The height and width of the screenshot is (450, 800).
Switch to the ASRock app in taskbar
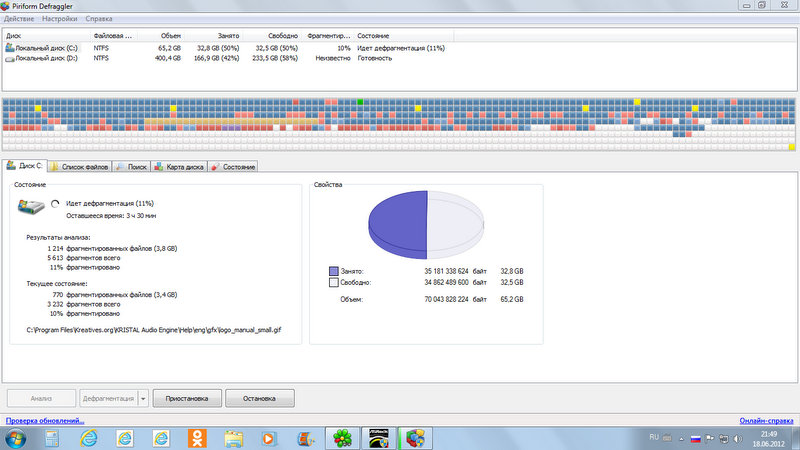coord(379,438)
